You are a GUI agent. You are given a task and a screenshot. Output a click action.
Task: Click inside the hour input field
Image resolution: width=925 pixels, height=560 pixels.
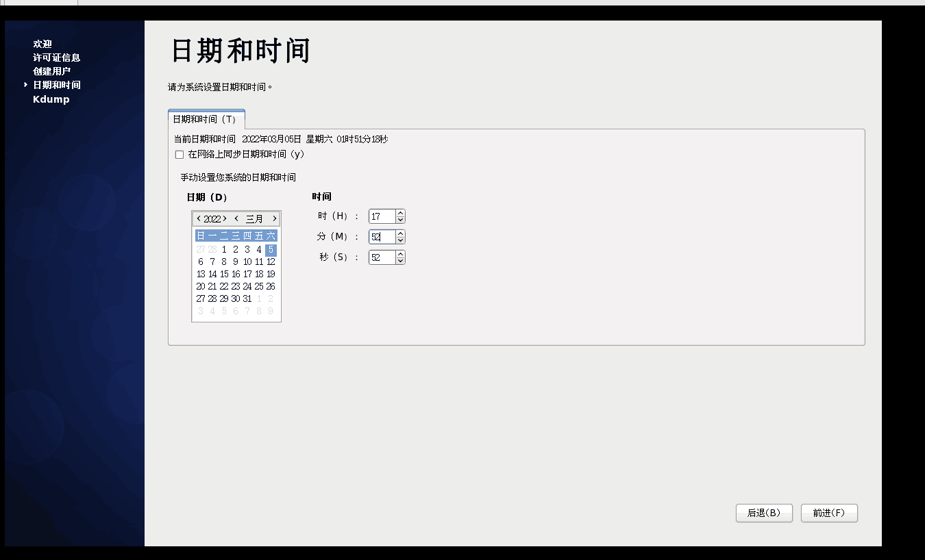pos(382,216)
